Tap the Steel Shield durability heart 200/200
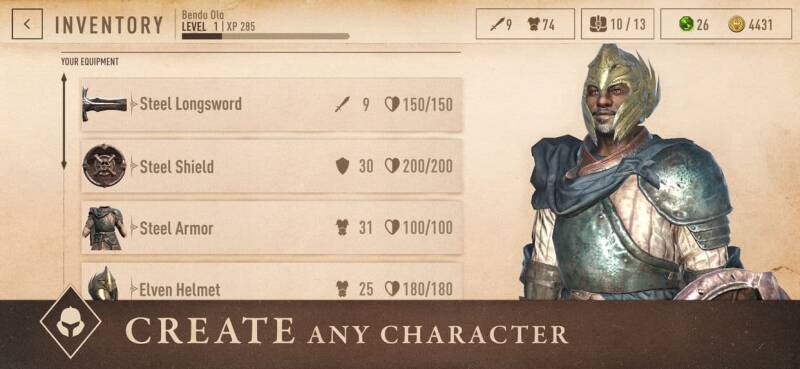800x369 pixels. [418, 166]
